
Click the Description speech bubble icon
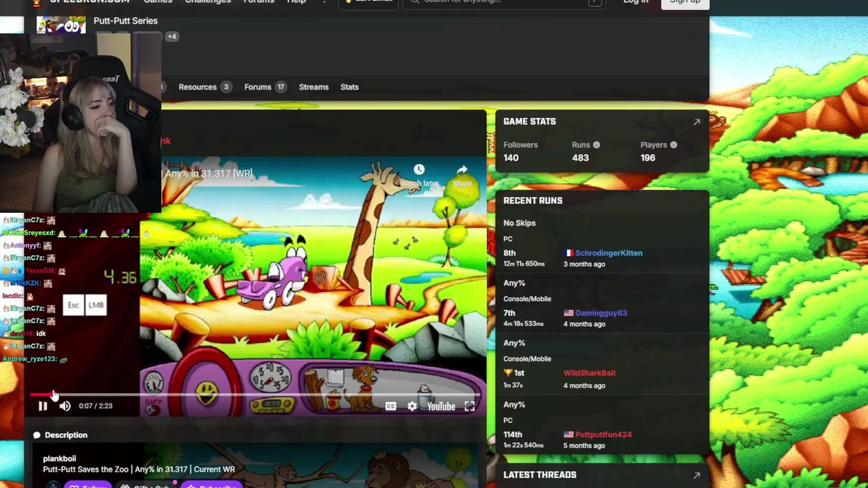[37, 435]
